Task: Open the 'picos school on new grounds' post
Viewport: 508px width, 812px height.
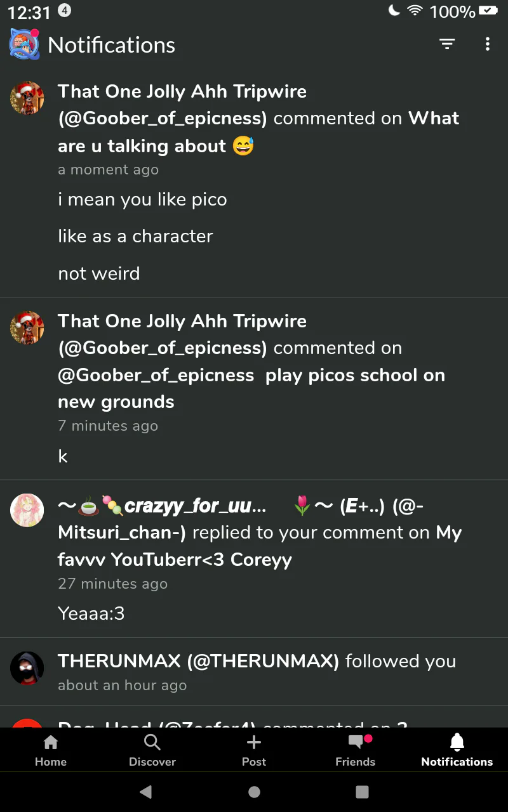Action: point(251,388)
